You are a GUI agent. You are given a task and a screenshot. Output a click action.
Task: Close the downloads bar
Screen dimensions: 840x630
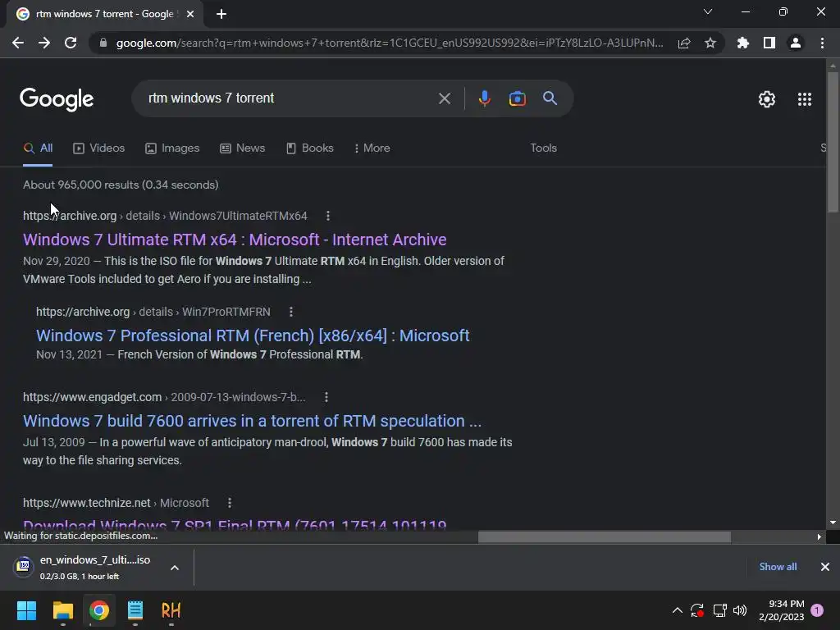pyautogui.click(x=825, y=567)
